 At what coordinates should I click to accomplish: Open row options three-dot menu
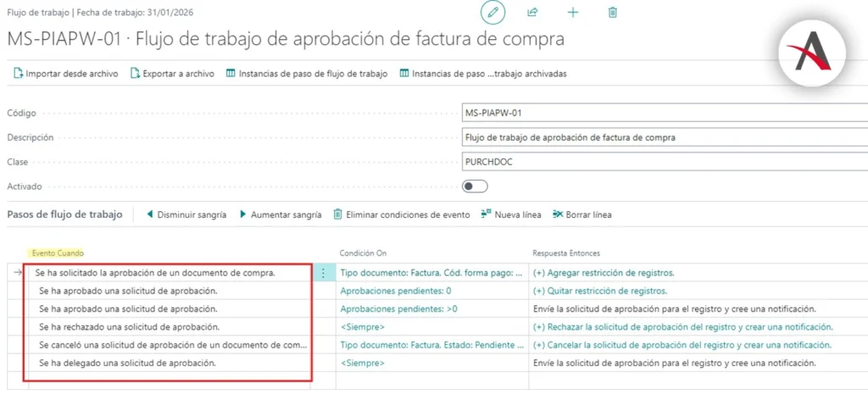point(322,273)
